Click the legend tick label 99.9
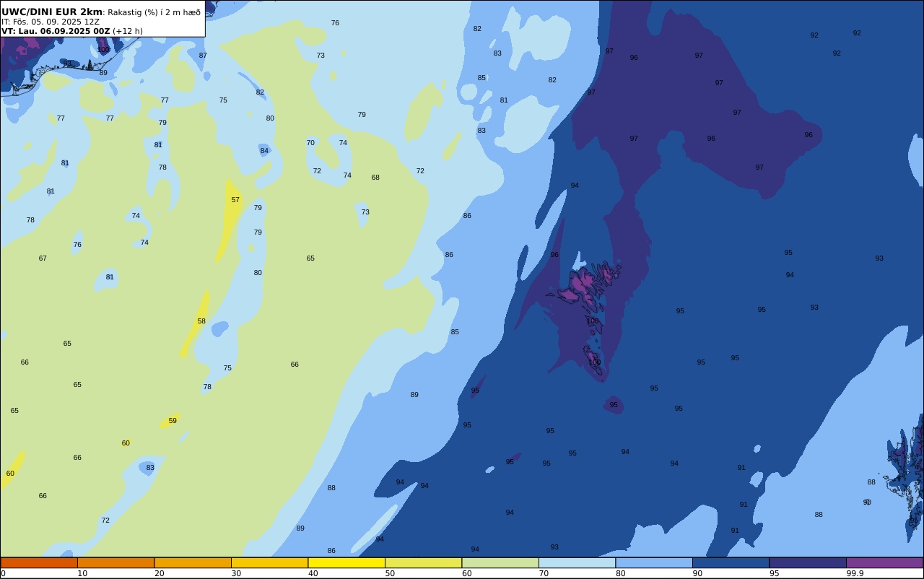Screen dimensions: 924x579 click(x=855, y=573)
